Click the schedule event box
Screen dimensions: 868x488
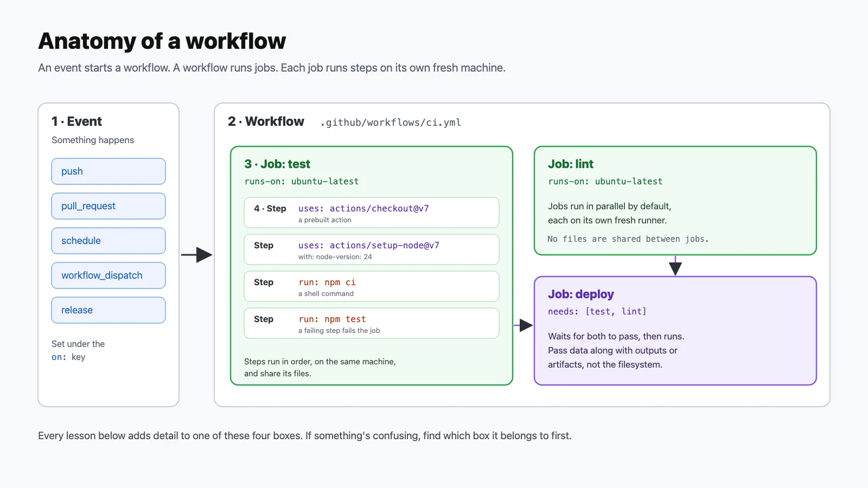(108, 241)
